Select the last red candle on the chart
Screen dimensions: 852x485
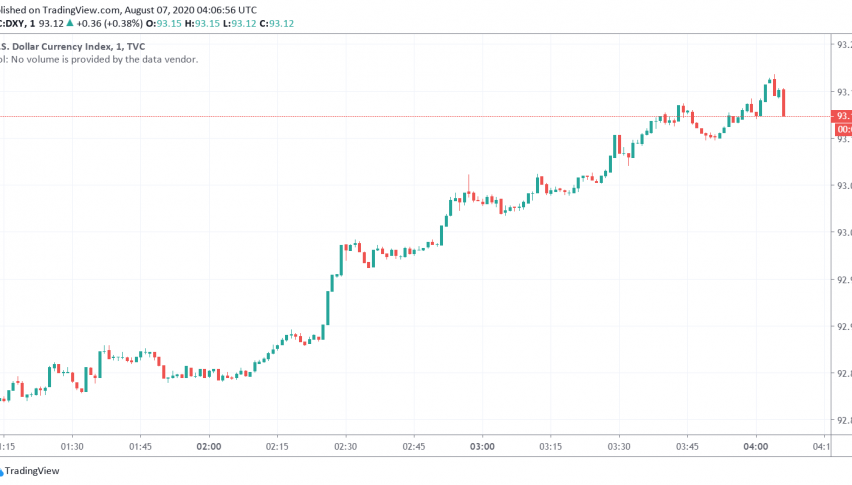pyautogui.click(x=784, y=102)
